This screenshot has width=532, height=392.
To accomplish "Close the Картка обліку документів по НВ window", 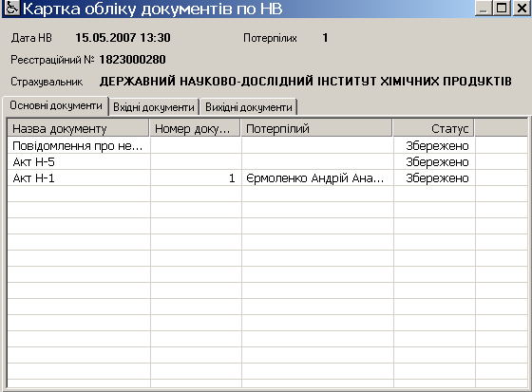I will [522, 8].
